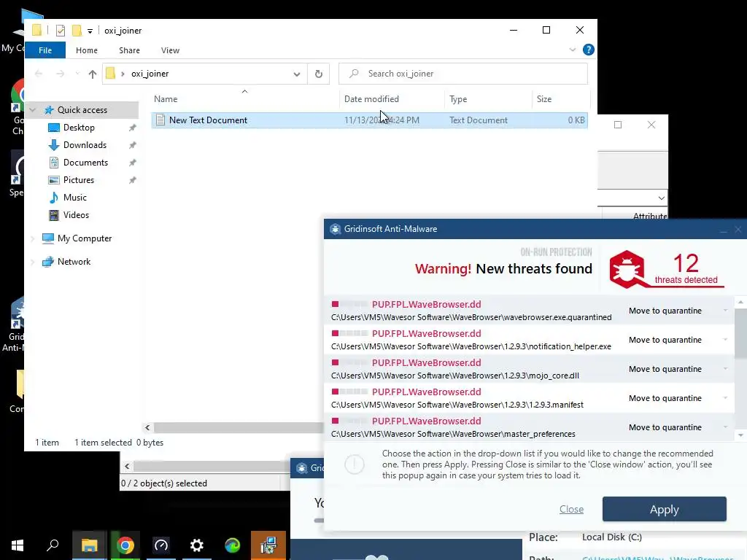Click New folder icon in quick access toolbar

click(77, 31)
